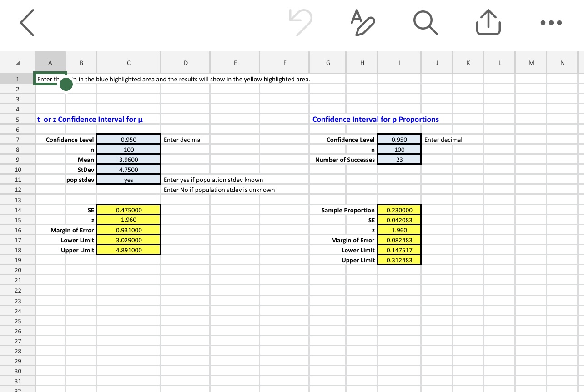Select column K header
This screenshot has width=584, height=392.
click(x=468, y=63)
